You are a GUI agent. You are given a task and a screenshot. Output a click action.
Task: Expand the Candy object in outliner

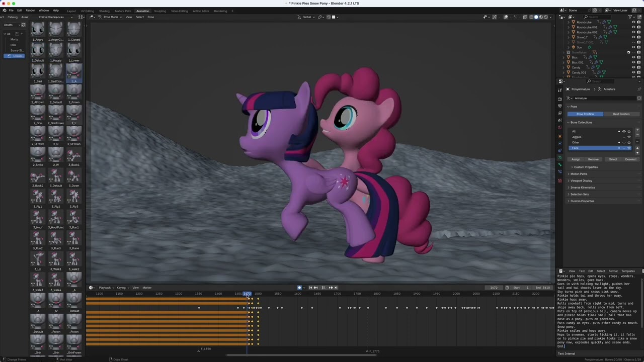click(x=563, y=67)
